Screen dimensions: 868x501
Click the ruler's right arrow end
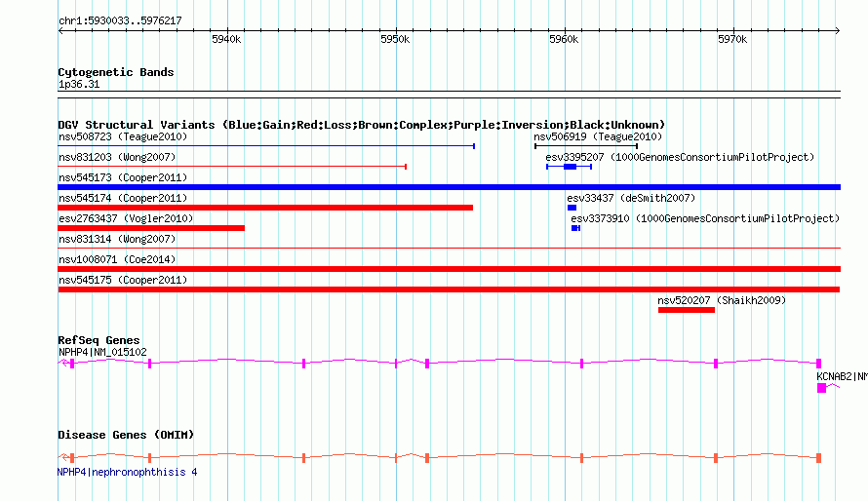[x=837, y=31]
